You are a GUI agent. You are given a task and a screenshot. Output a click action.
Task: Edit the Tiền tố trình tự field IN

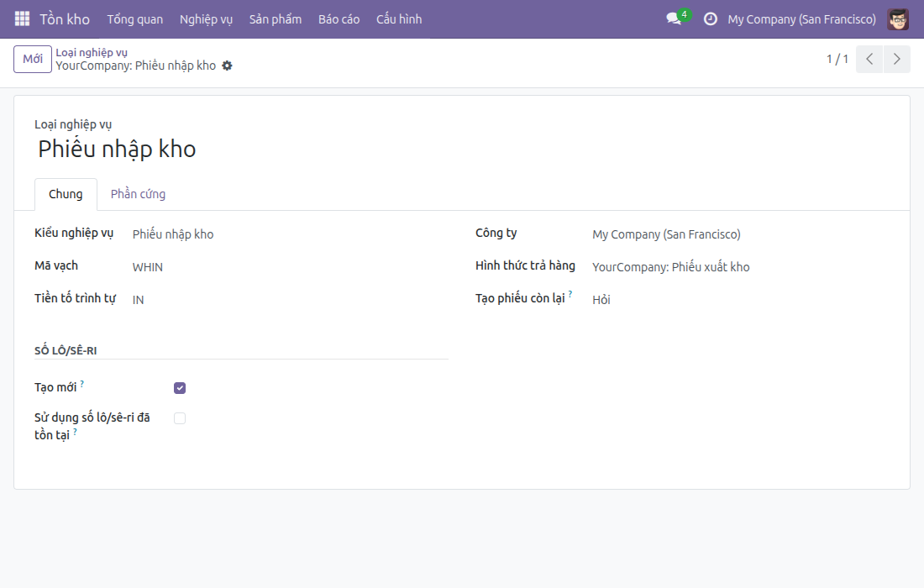(x=290, y=299)
